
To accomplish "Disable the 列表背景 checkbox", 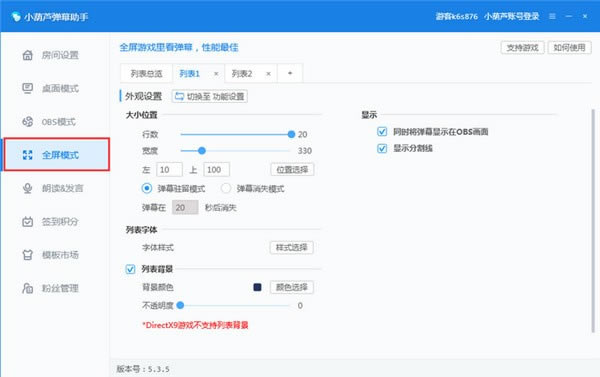I will (130, 269).
